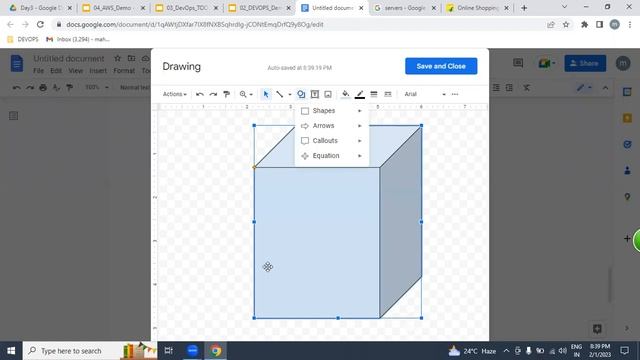Open the Actions dropdown in Drawing toolbar
This screenshot has width=640, height=360.
pyautogui.click(x=174, y=94)
